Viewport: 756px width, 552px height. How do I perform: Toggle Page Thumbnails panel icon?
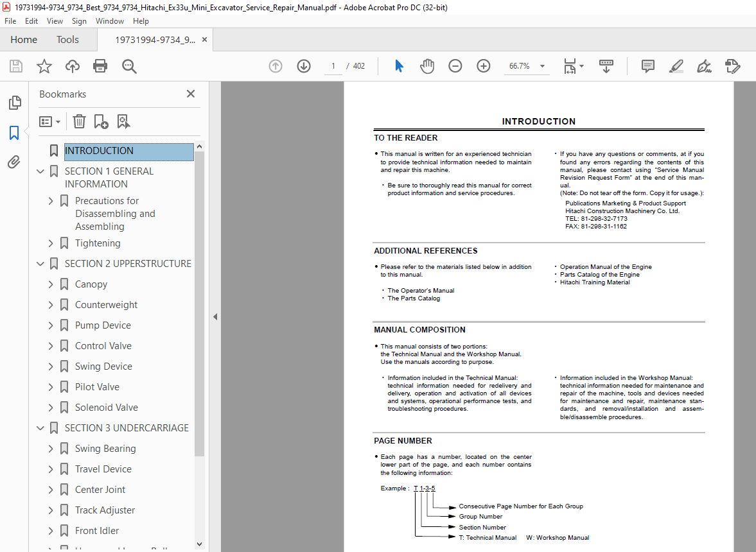pos(14,103)
